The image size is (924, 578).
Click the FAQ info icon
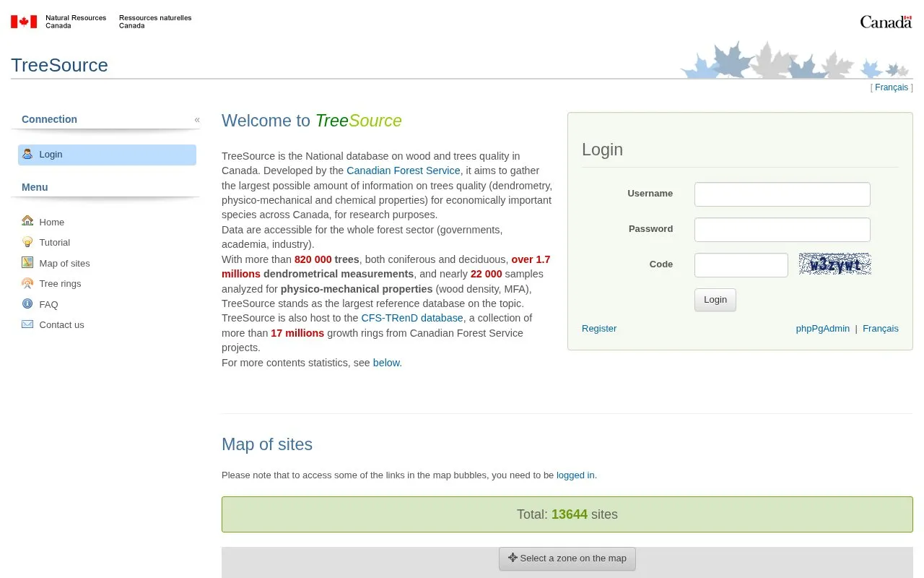[27, 303]
